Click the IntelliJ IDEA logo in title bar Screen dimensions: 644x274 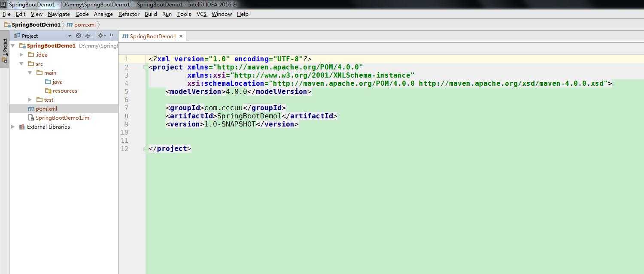coord(3,4)
